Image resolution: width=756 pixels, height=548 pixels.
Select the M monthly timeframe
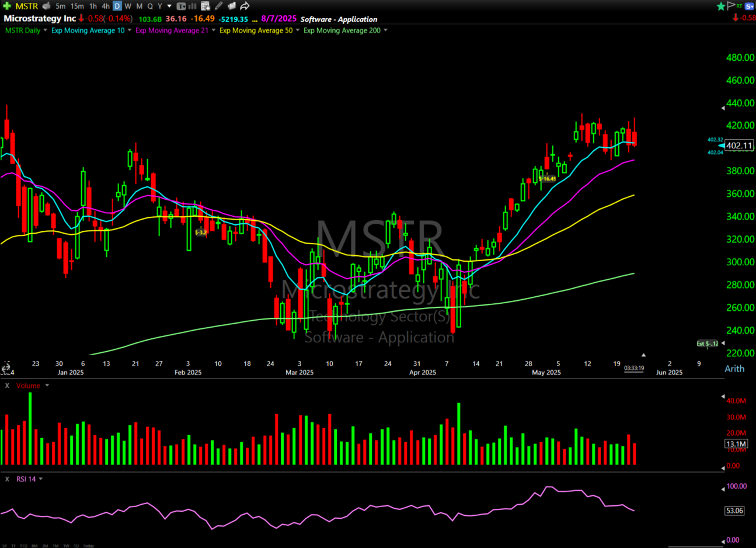tap(139, 6)
